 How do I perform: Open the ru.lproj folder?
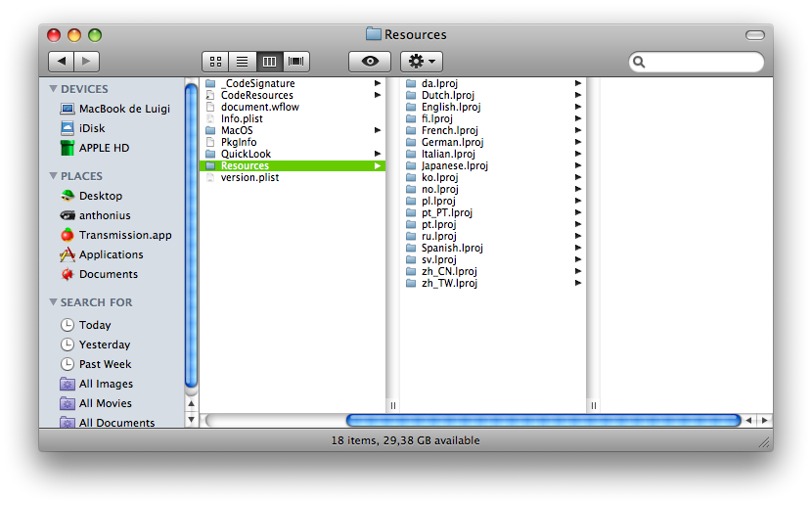click(x=493, y=236)
